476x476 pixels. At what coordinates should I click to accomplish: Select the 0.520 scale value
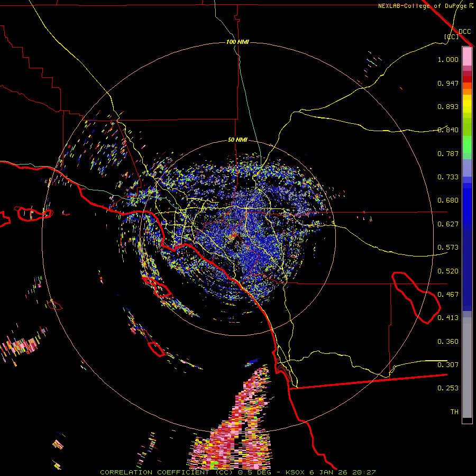448,271
